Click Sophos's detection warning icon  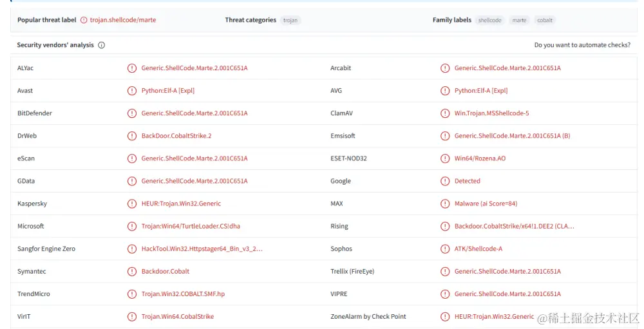(445, 249)
